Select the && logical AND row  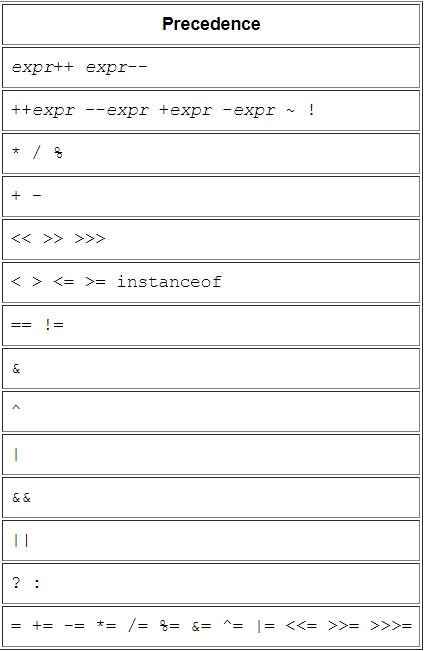tap(211, 497)
